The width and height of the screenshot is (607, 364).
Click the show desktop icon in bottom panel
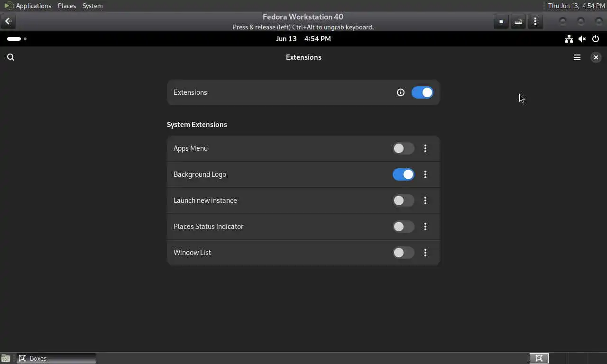(6, 358)
